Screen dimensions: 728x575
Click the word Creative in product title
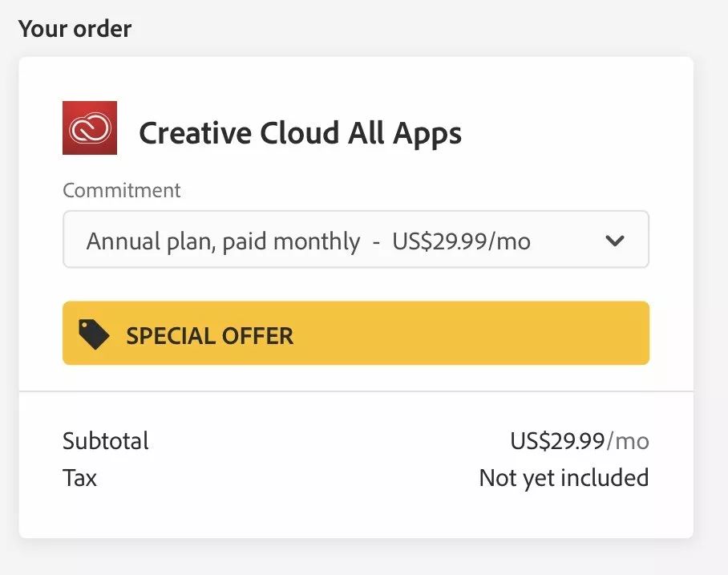pyautogui.click(x=195, y=133)
